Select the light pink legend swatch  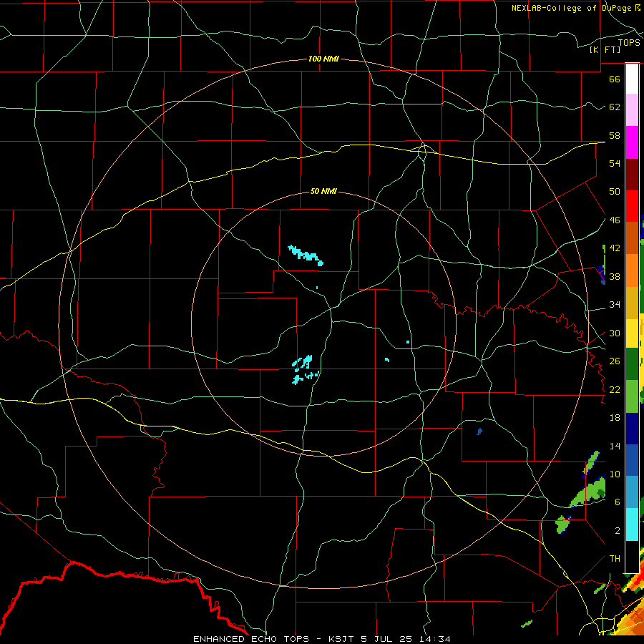(632, 109)
